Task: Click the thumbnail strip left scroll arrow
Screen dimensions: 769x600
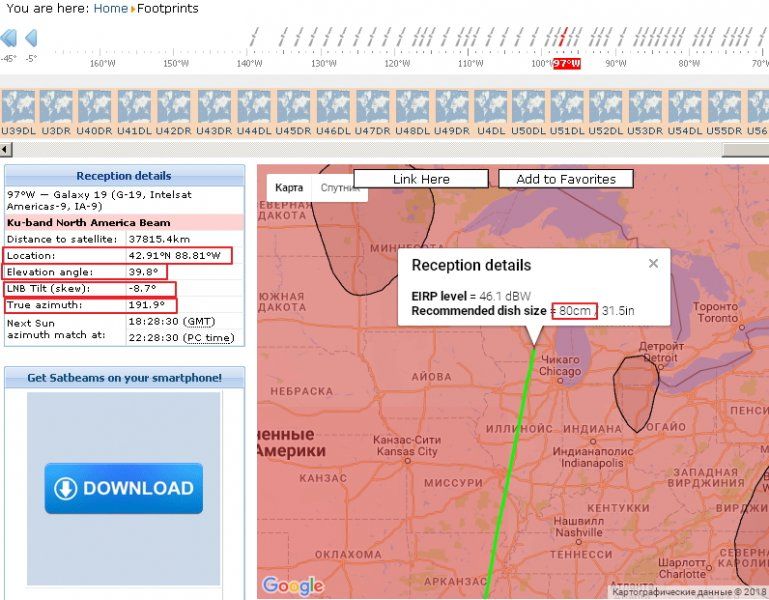Action: 5,149
